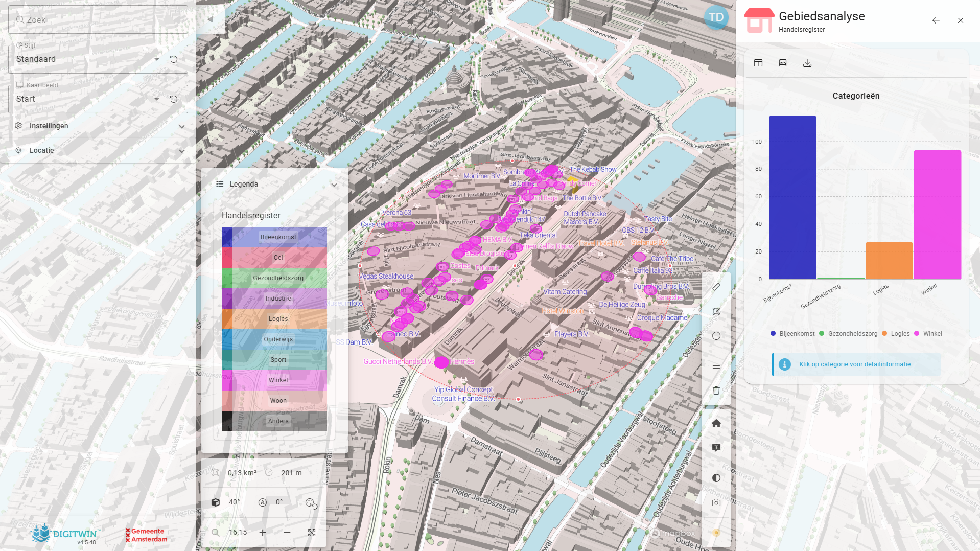Toggle map contrast with the half-circle icon
Image resolution: width=980 pixels, height=551 pixels.
(x=716, y=478)
